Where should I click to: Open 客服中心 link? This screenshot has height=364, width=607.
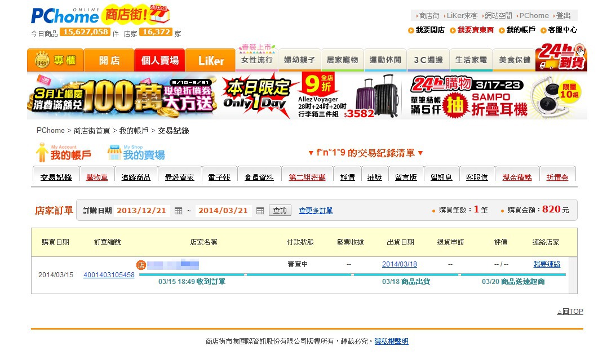(x=559, y=30)
